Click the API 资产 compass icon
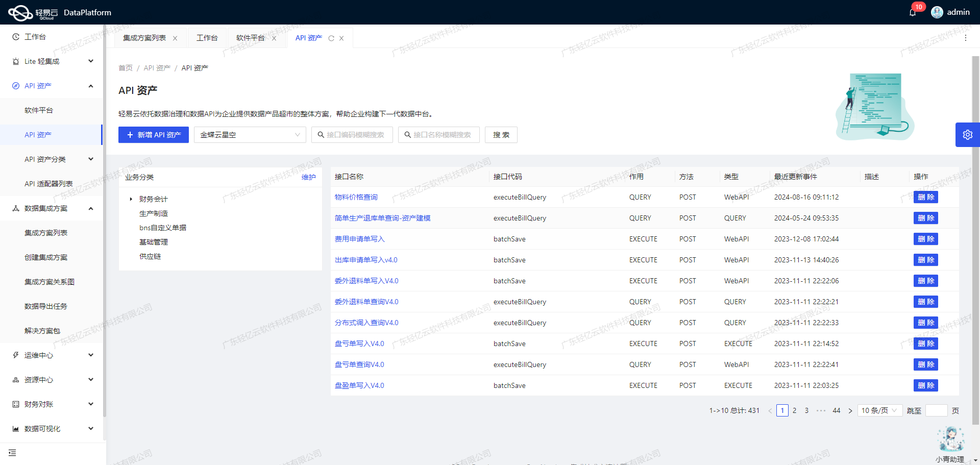Viewport: 980px width, 465px height. (x=16, y=86)
